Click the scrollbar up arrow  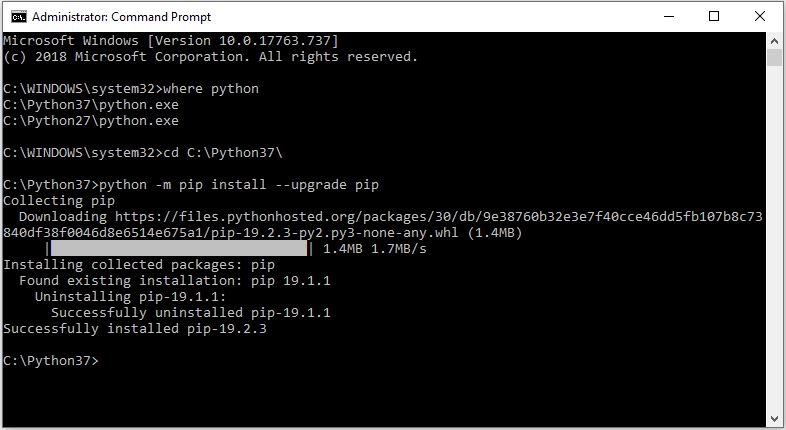774,41
